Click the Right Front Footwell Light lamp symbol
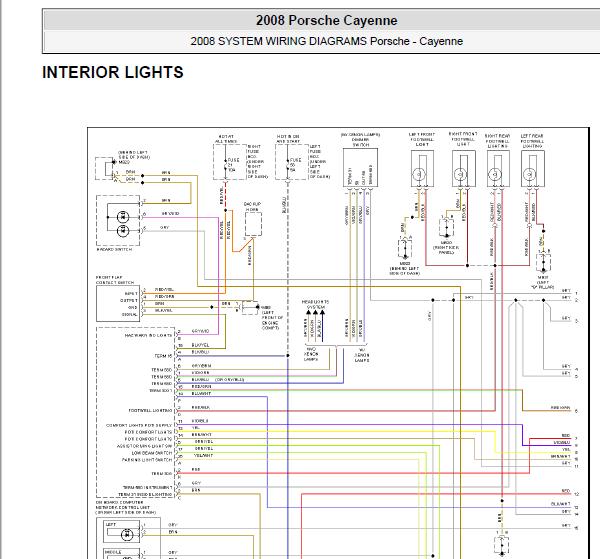The height and width of the screenshot is (559, 600). pos(460,175)
